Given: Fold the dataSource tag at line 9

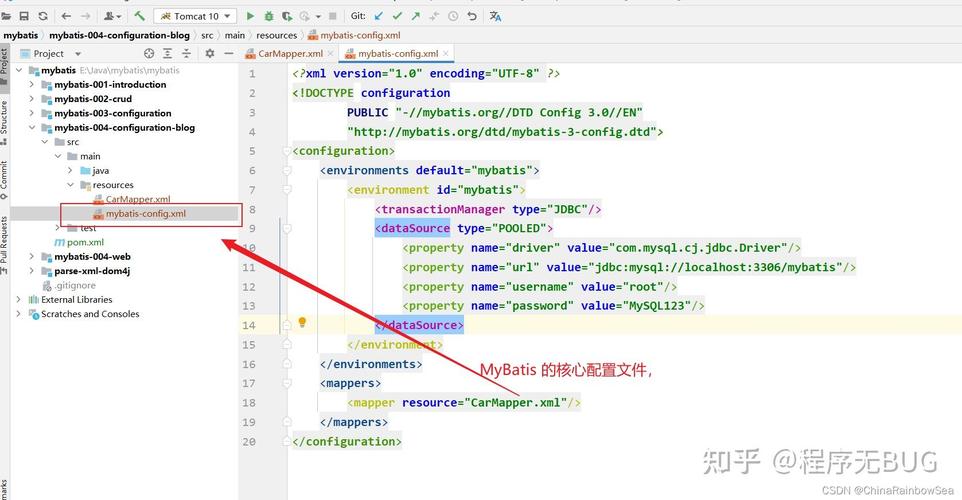Looking at the screenshot, I should [x=287, y=228].
